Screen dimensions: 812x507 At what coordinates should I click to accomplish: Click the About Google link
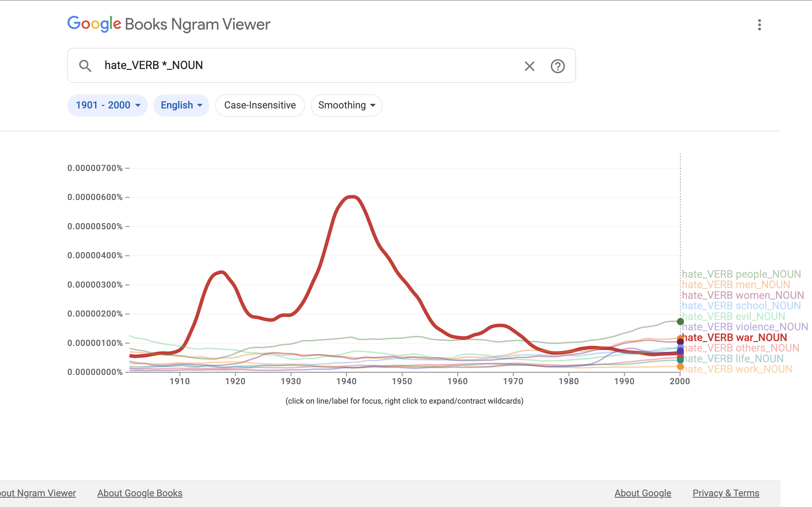[x=643, y=493]
